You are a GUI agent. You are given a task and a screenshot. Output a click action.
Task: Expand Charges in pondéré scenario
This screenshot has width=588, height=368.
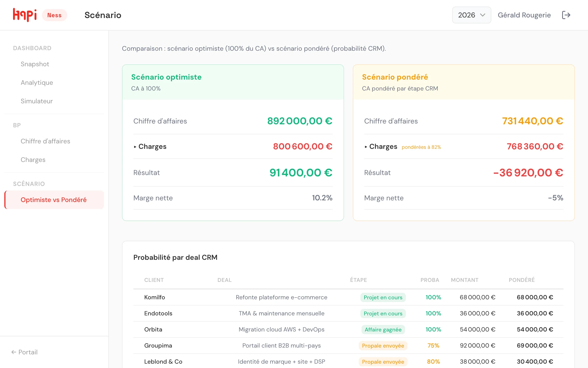point(381,146)
